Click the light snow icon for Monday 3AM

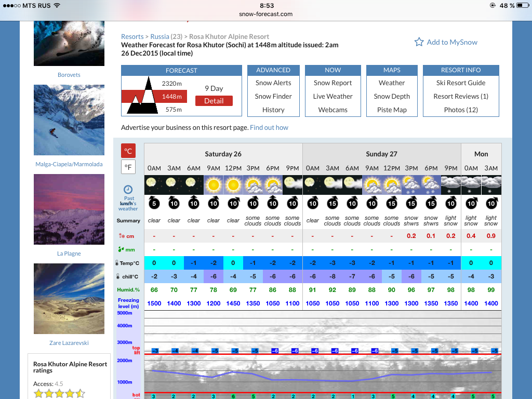click(491, 185)
